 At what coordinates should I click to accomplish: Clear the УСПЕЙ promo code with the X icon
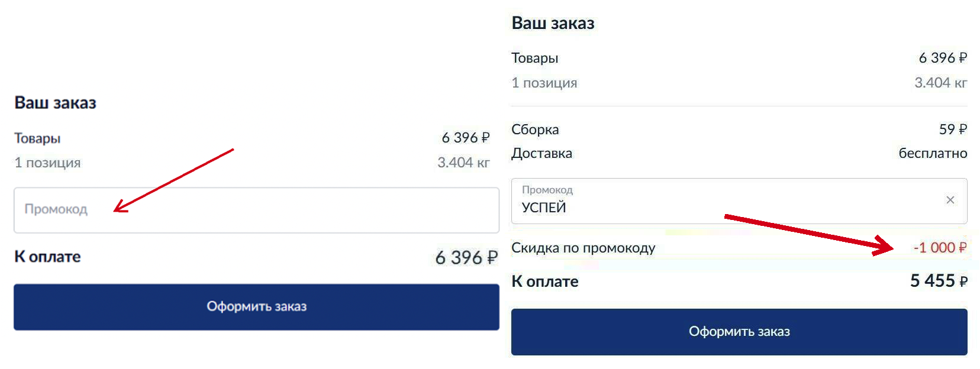pyautogui.click(x=950, y=200)
